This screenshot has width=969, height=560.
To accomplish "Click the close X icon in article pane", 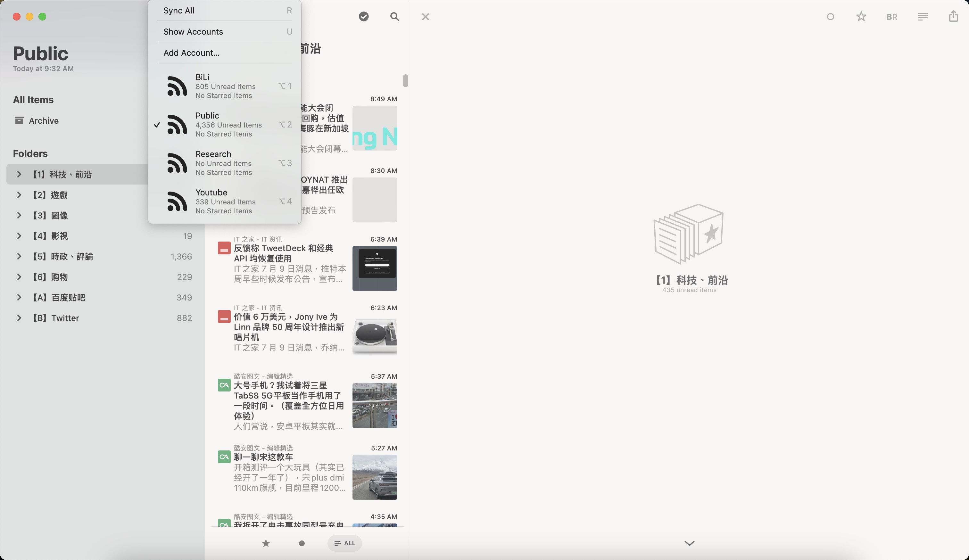I will (425, 17).
